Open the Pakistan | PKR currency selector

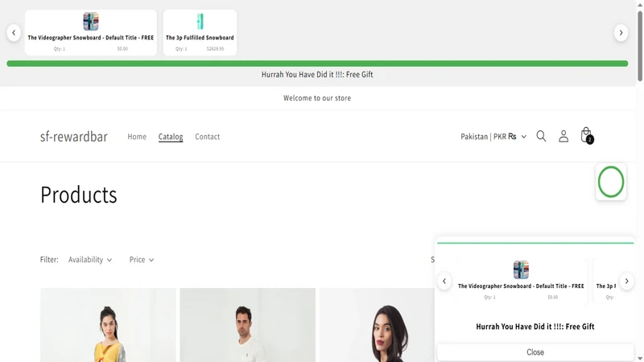493,136
